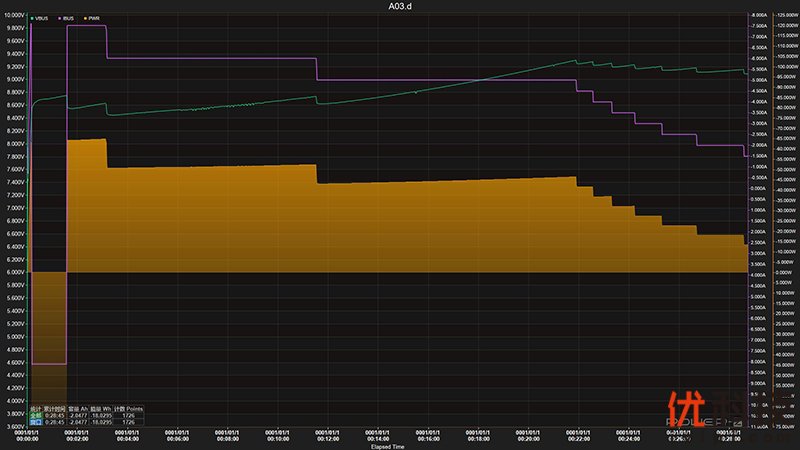The image size is (800, 450).
Task: Click the POWER-Z watermark logo
Action: pyautogui.click(x=712, y=423)
